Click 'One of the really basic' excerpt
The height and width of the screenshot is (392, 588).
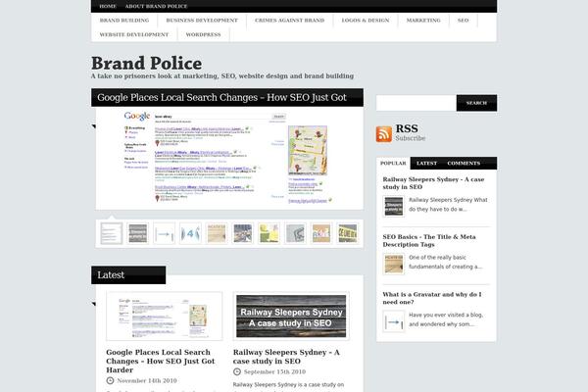(x=446, y=262)
